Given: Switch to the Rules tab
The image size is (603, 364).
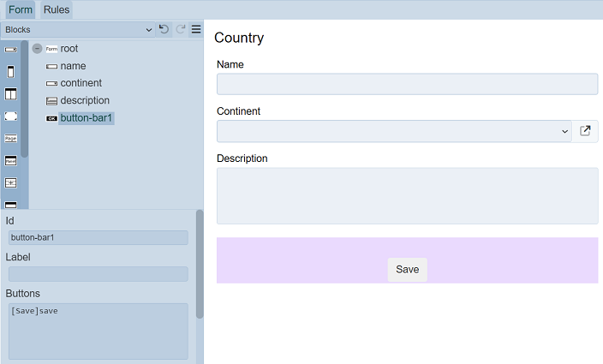Looking at the screenshot, I should pyautogui.click(x=57, y=9).
